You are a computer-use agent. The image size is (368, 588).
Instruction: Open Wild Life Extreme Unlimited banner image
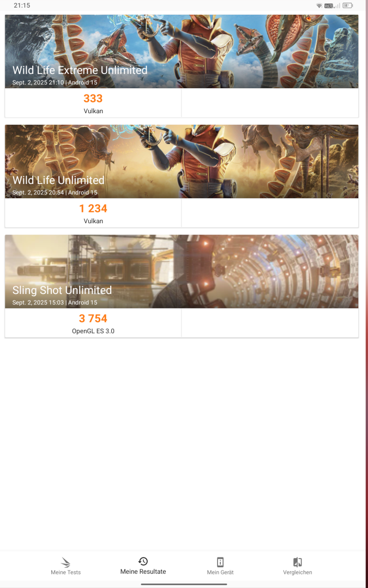pyautogui.click(x=182, y=51)
